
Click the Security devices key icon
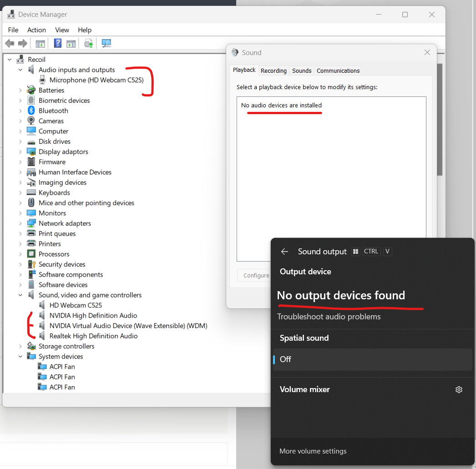pyautogui.click(x=31, y=264)
